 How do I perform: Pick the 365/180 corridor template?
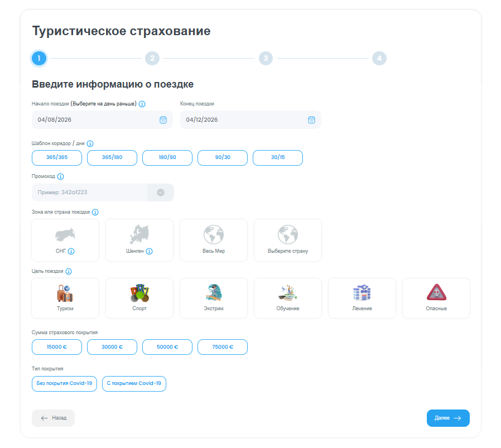(x=112, y=158)
